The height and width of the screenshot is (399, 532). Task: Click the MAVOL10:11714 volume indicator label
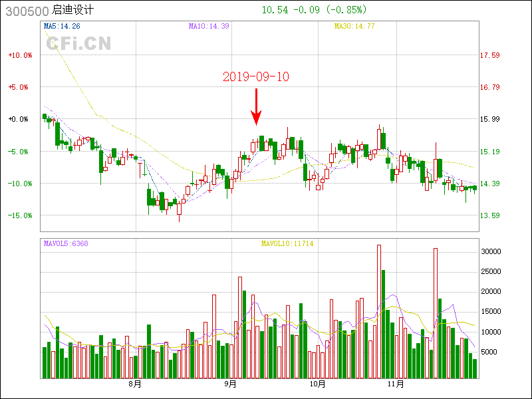point(287,243)
